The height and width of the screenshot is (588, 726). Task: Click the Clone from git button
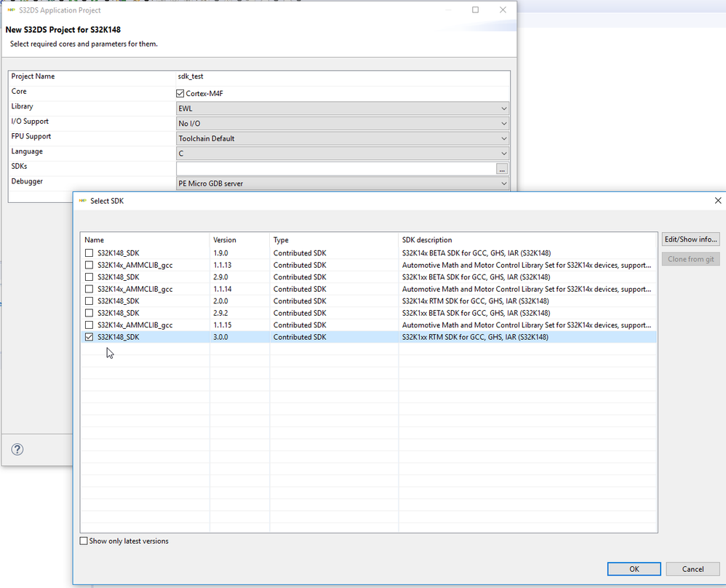(x=691, y=259)
